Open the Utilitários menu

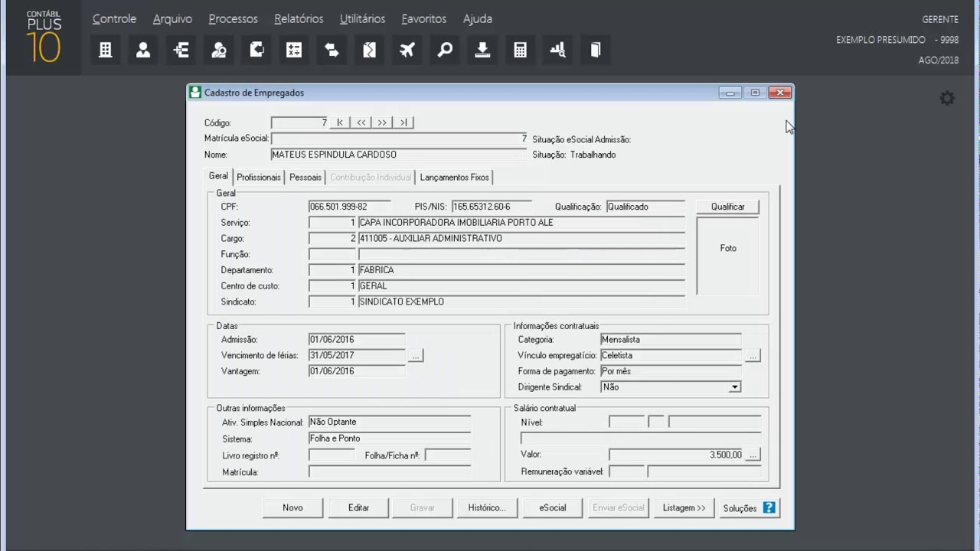[362, 18]
